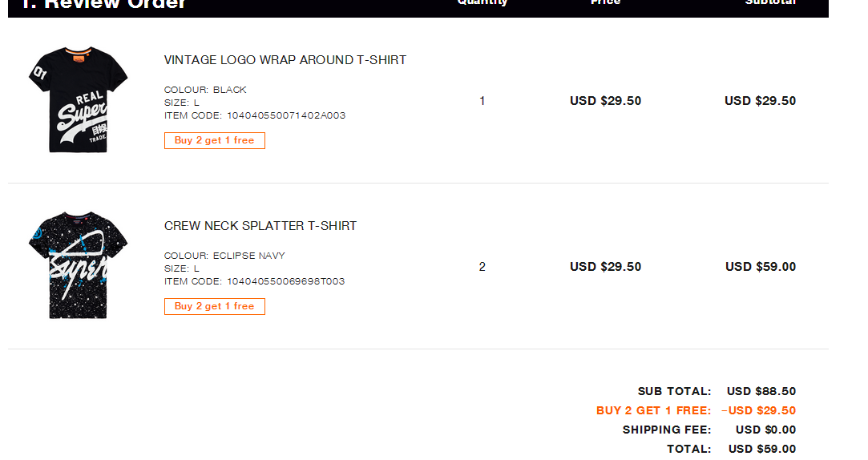Select the Review Order heading
The width and height of the screenshot is (868, 460).
click(104, 5)
